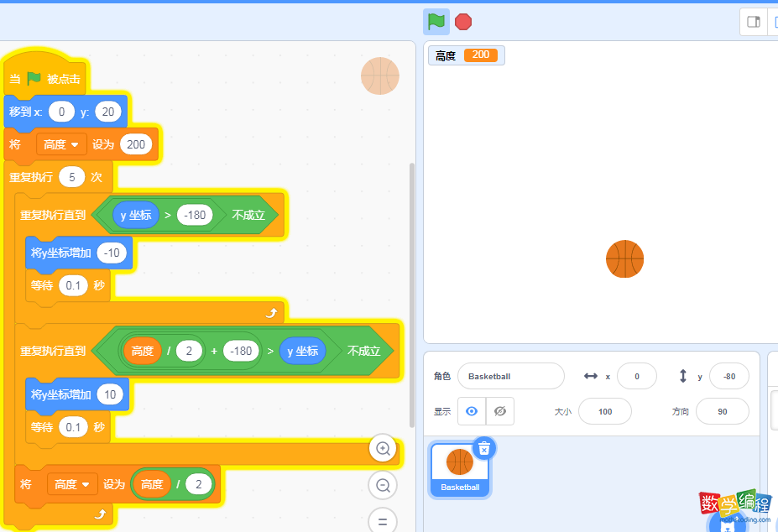Click the sprite 方向 direction field
Image resolution: width=778 pixels, height=532 pixels.
tap(722, 412)
